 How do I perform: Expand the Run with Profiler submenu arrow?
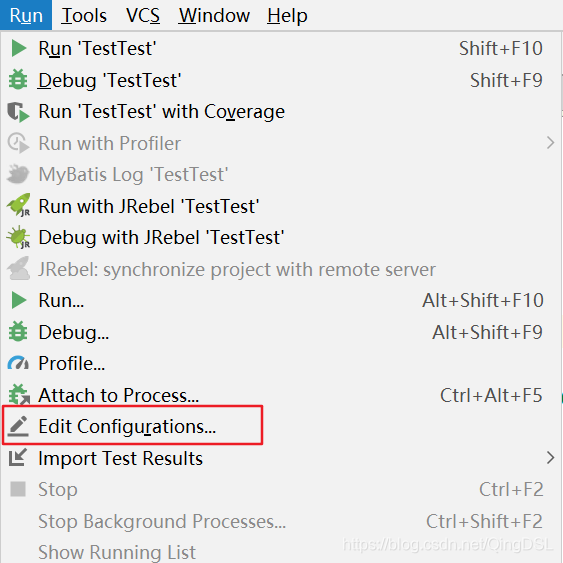[550, 143]
